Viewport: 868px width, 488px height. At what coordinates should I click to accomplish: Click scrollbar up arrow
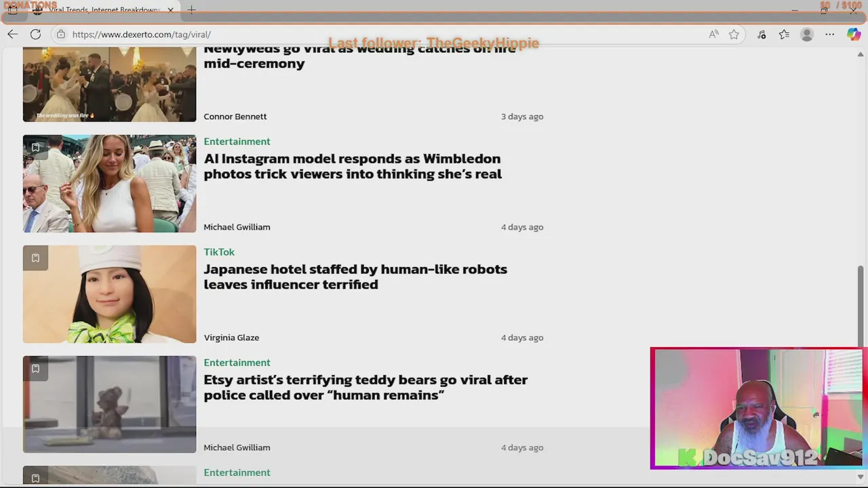point(861,53)
